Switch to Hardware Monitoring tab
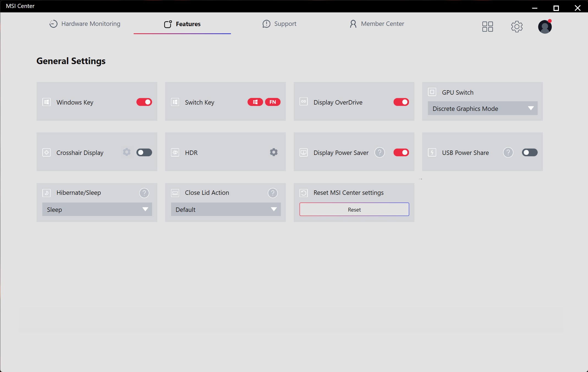This screenshot has width=588, height=372. pyautogui.click(x=85, y=24)
